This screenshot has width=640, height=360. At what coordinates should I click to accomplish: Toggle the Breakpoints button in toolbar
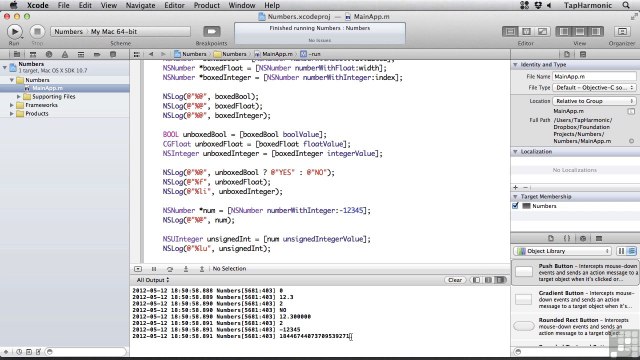pyautogui.click(x=211, y=31)
